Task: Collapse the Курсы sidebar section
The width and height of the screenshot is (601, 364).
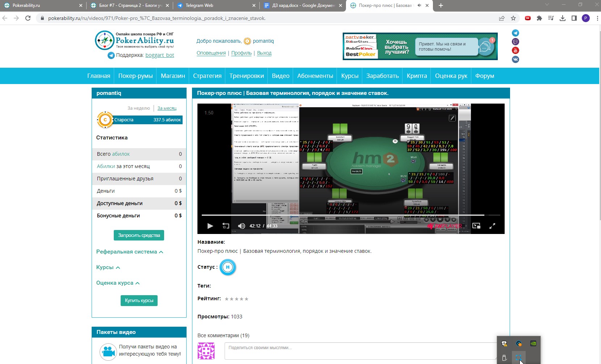Action: [x=108, y=267]
